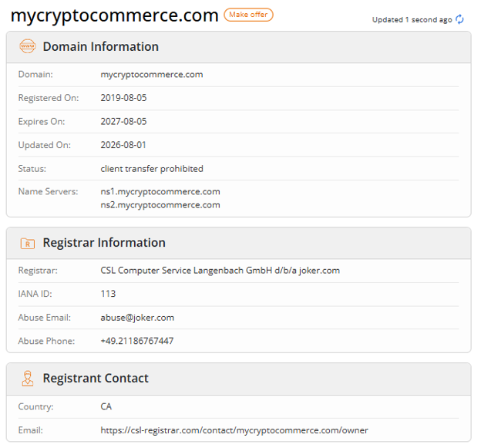Image resolution: width=481 pixels, height=448 pixels.
Task: Click the www globe Domain Information icon
Action: point(28,46)
